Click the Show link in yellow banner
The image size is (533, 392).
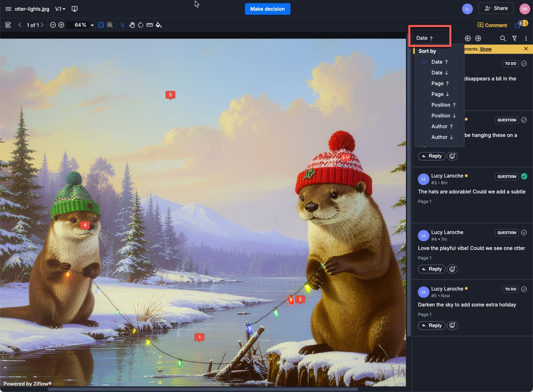click(x=486, y=49)
